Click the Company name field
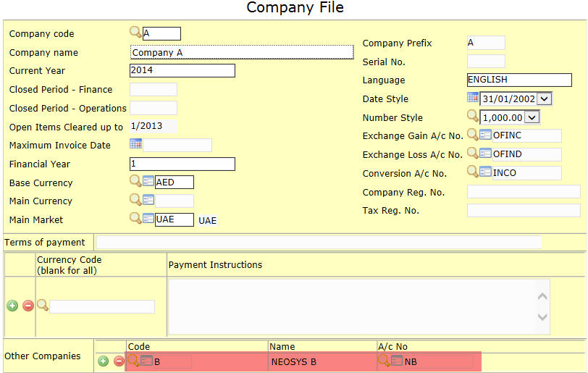The image size is (588, 373). tap(242, 52)
